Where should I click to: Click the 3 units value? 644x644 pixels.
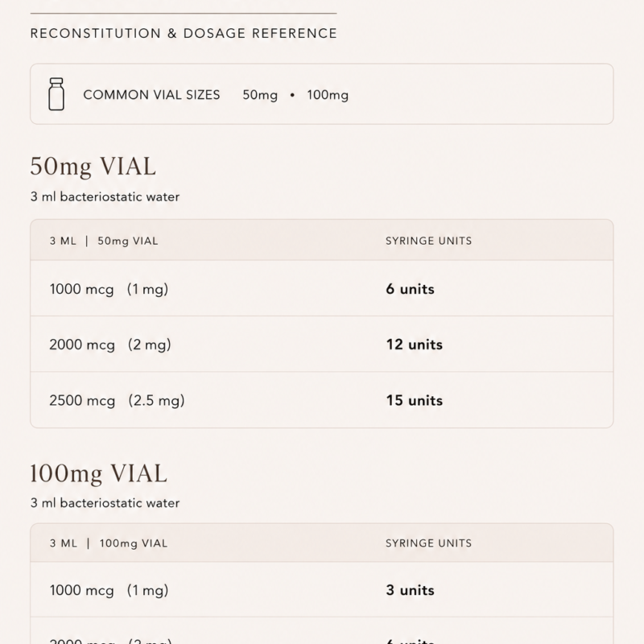[411, 590]
